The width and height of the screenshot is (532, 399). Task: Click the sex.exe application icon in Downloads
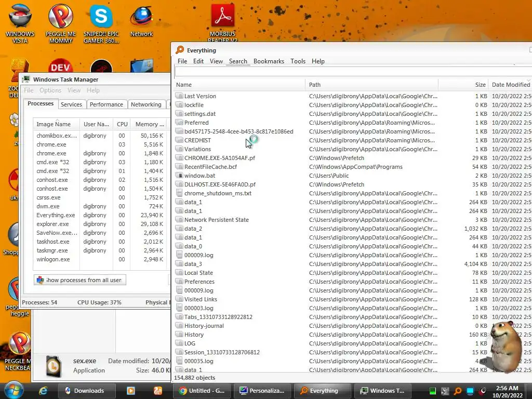(x=54, y=366)
